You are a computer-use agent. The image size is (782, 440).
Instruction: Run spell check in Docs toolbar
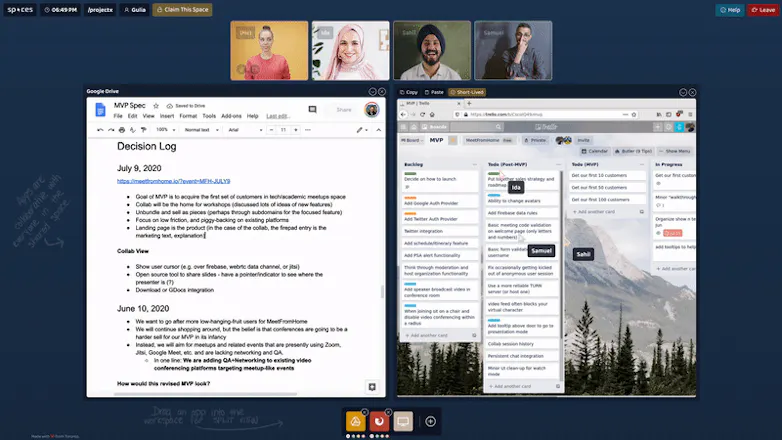click(x=133, y=130)
